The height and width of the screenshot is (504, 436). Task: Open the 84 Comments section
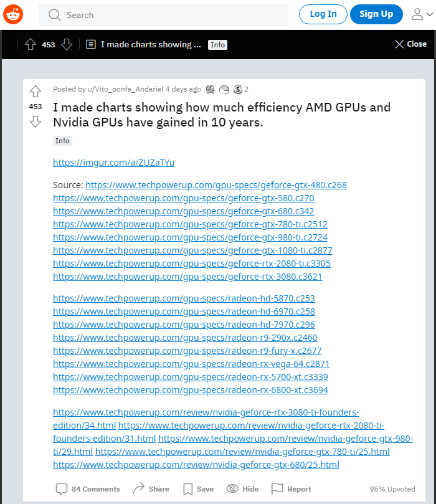click(x=88, y=489)
